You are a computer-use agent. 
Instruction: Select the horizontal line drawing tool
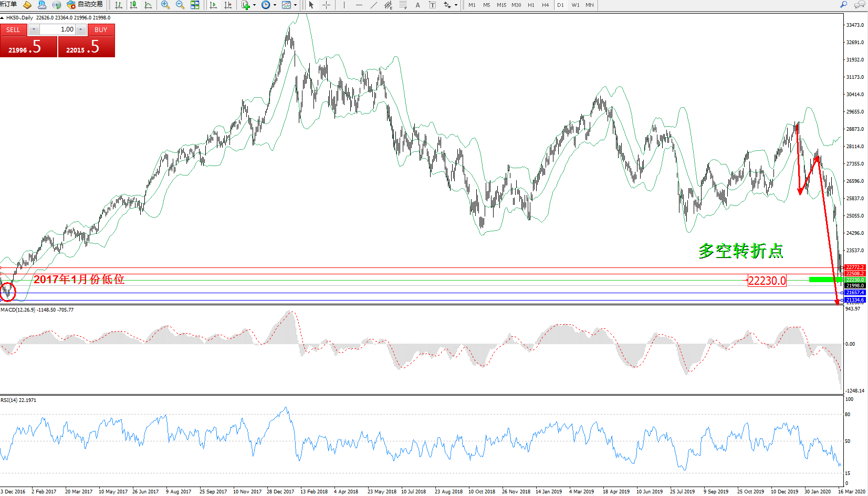coord(359,5)
